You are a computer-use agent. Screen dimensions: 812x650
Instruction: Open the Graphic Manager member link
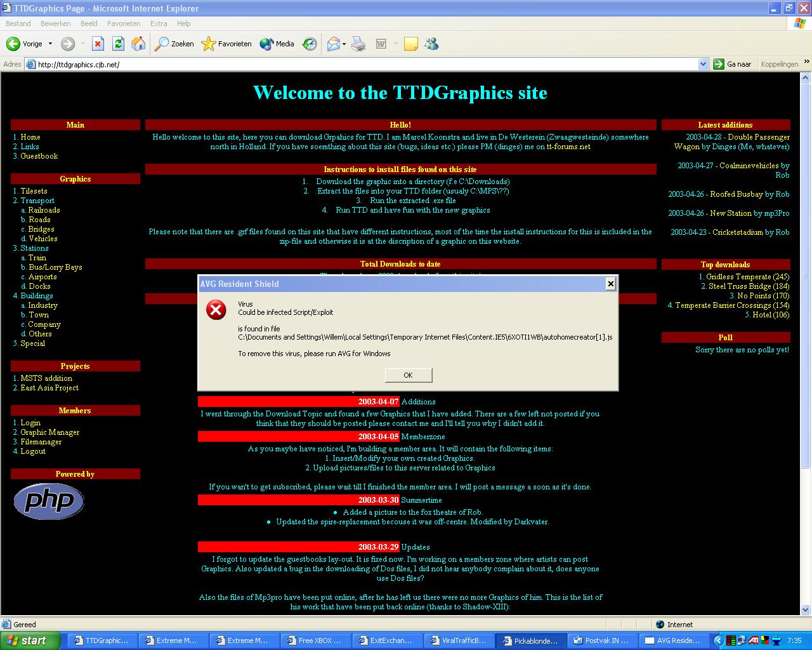tap(50, 432)
